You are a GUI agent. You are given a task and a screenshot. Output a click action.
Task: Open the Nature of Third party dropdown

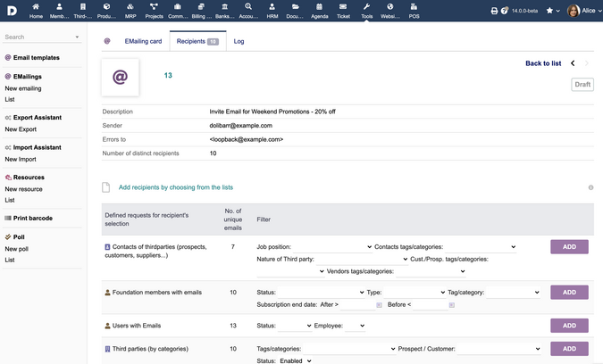pos(362,260)
